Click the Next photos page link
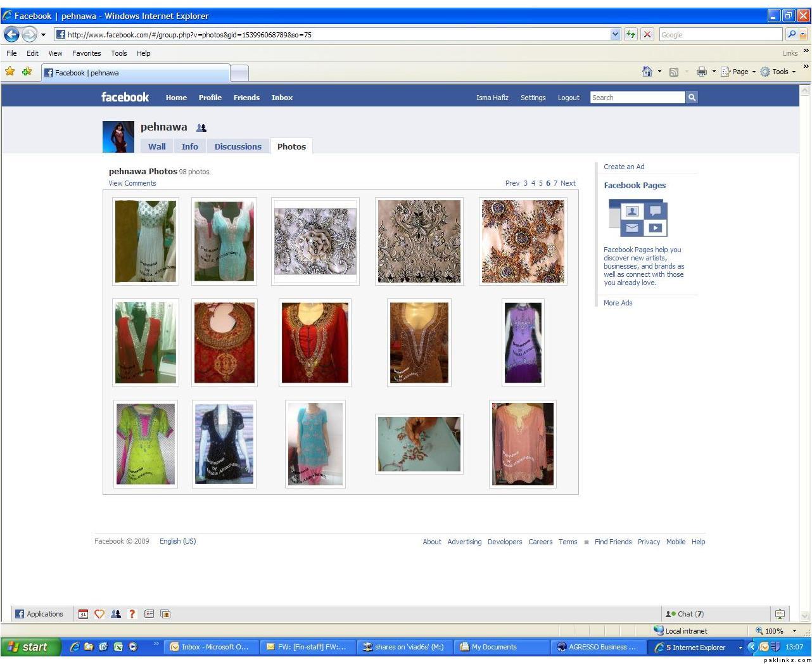 tap(568, 183)
